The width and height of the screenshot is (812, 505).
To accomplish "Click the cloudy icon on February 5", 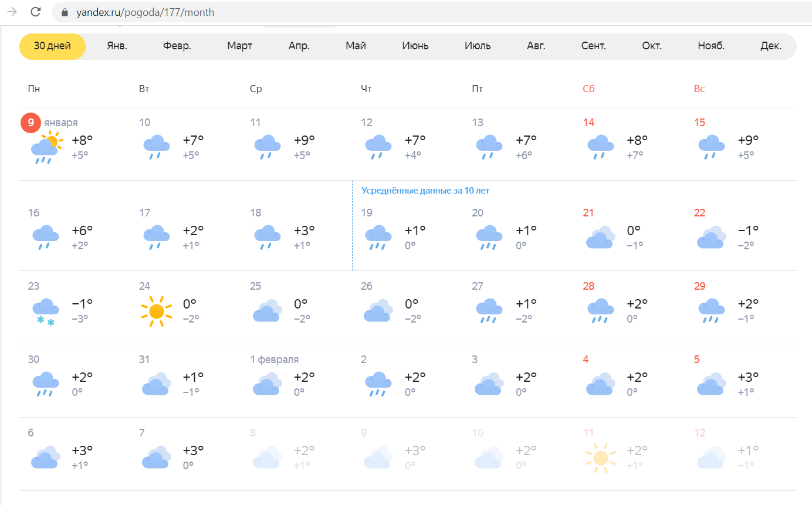I will coord(712,384).
